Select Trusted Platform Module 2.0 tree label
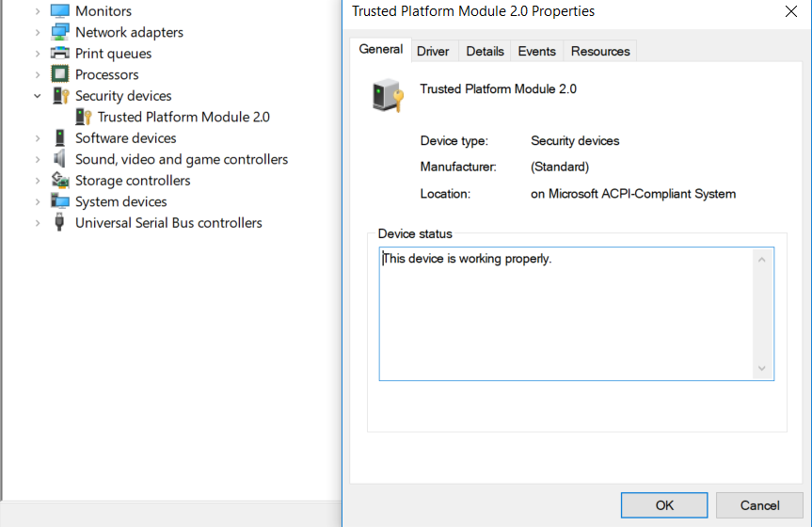812x527 pixels. point(183,117)
